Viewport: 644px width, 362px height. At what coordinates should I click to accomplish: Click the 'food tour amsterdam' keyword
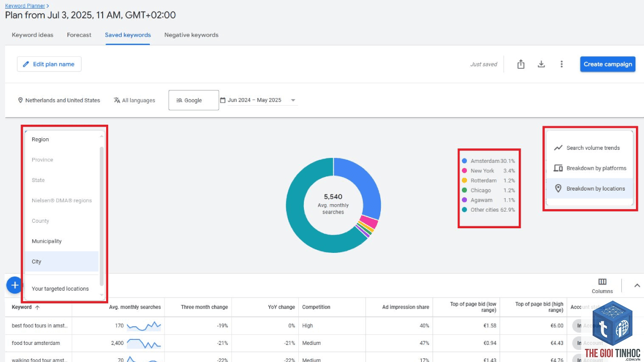click(36, 343)
